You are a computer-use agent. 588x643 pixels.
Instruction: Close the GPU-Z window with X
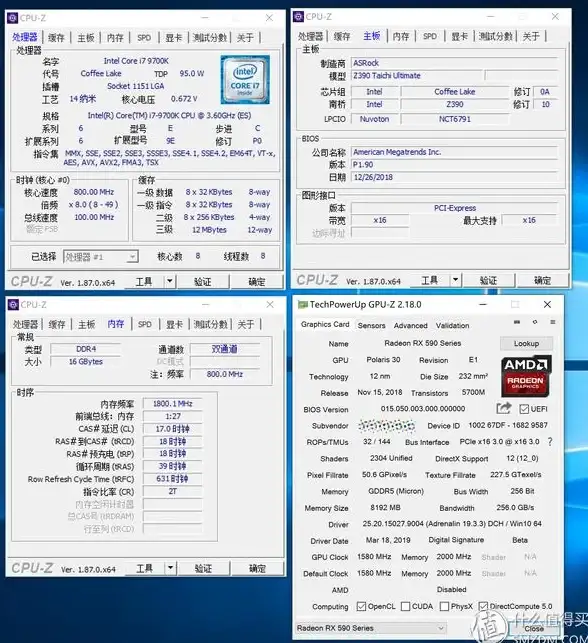click(x=547, y=304)
